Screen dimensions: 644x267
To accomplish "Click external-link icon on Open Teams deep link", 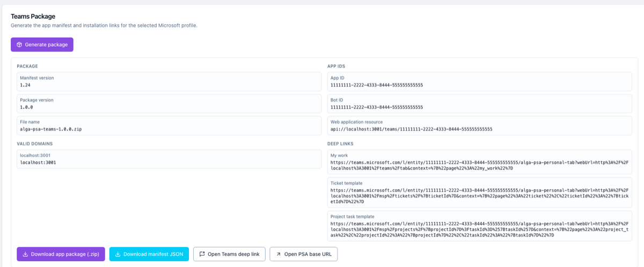I will tap(202, 254).
